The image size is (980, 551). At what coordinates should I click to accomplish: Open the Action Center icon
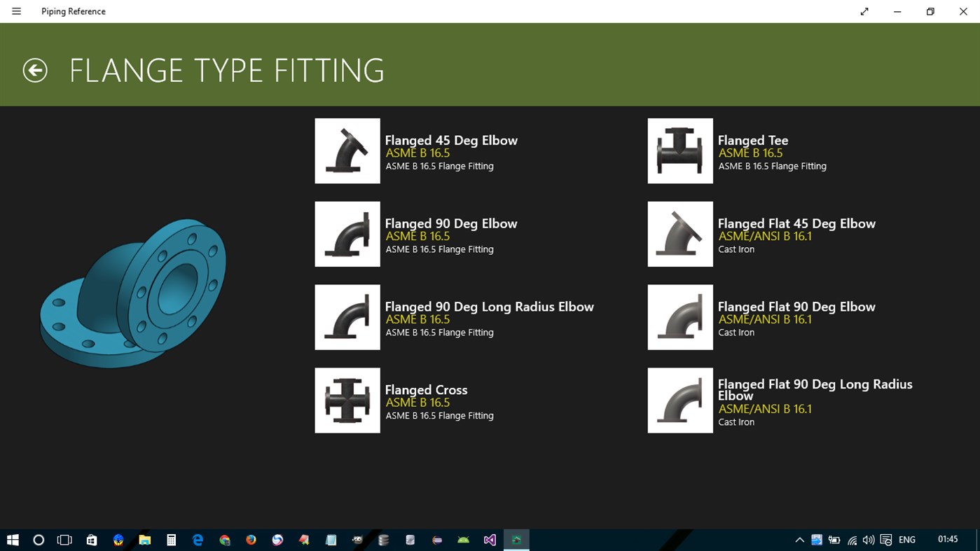(x=886, y=539)
